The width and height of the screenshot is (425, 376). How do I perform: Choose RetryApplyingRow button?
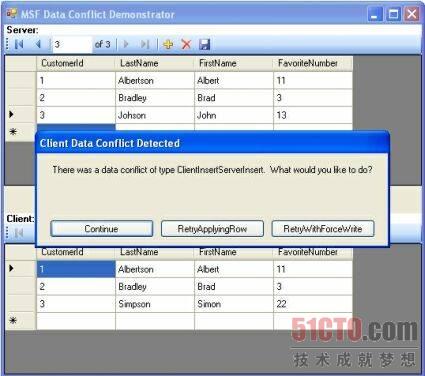tap(212, 229)
